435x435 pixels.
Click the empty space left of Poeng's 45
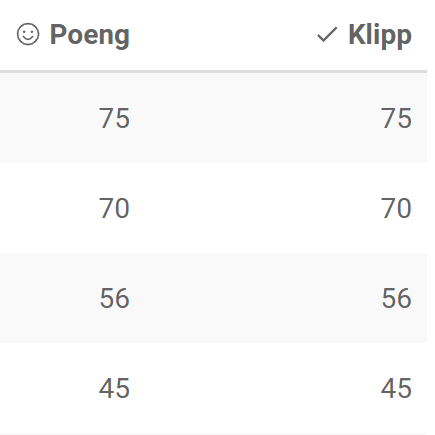coord(49,388)
